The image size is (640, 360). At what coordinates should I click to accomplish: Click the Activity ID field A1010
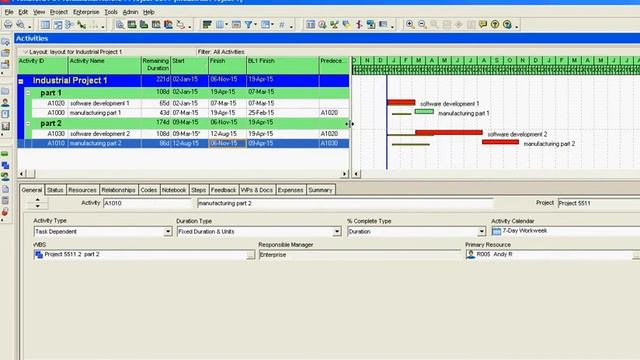coord(147,203)
